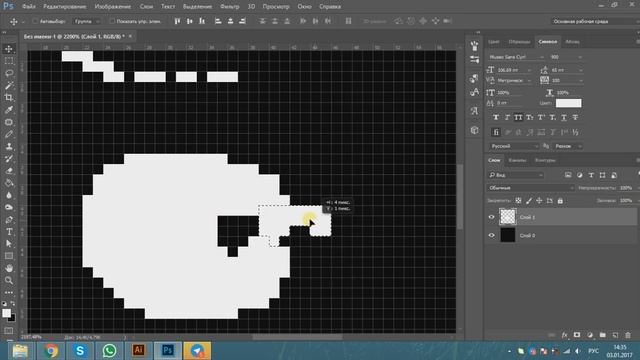The height and width of the screenshot is (360, 640).
Task: Select the Hand tool
Action: pos(9,268)
